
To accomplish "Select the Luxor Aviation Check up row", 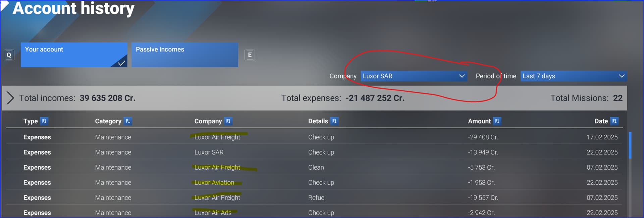I will [x=314, y=182].
